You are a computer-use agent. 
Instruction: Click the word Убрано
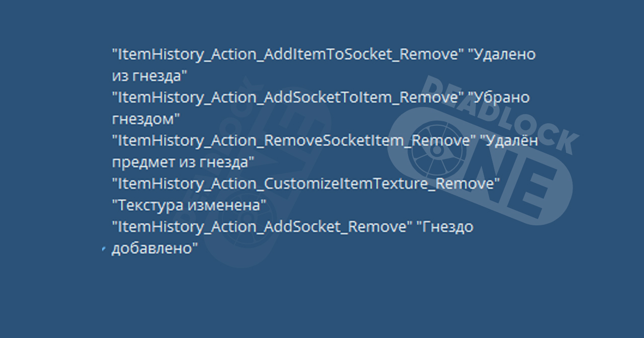(499, 98)
